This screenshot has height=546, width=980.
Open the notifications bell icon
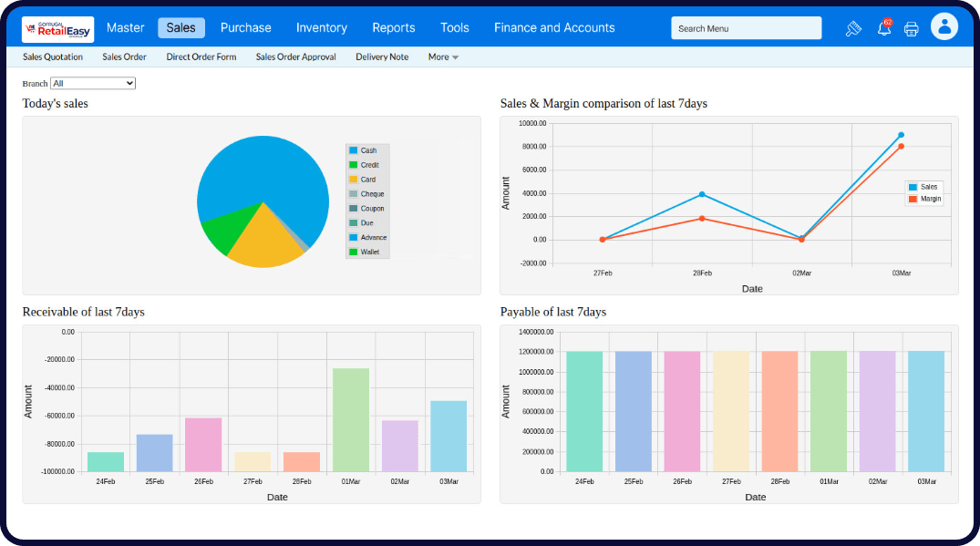[883, 28]
